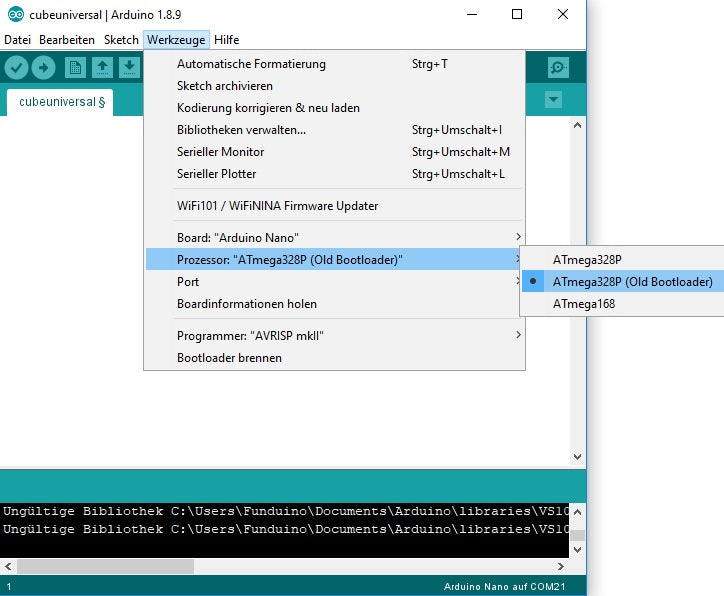Open Bibliotheken verwalten...
This screenshot has width=724, height=596.
(334, 130)
